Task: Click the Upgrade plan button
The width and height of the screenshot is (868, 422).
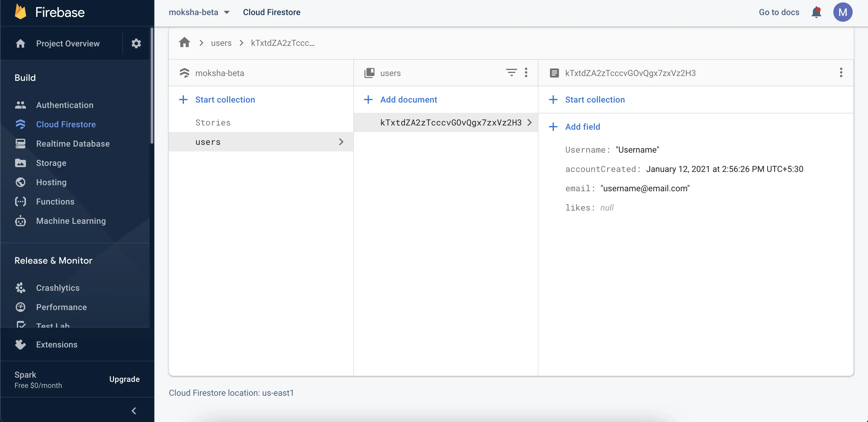Action: tap(124, 379)
